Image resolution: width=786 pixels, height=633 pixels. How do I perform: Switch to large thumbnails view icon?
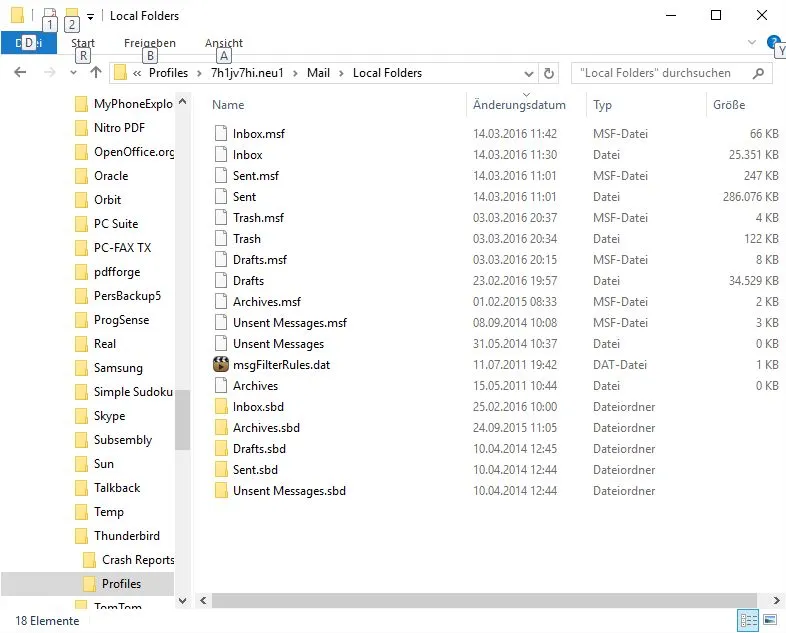click(770, 620)
